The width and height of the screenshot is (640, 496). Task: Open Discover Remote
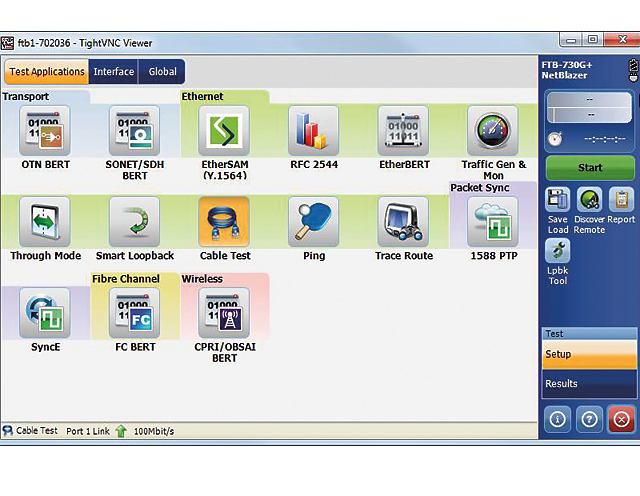tap(589, 200)
